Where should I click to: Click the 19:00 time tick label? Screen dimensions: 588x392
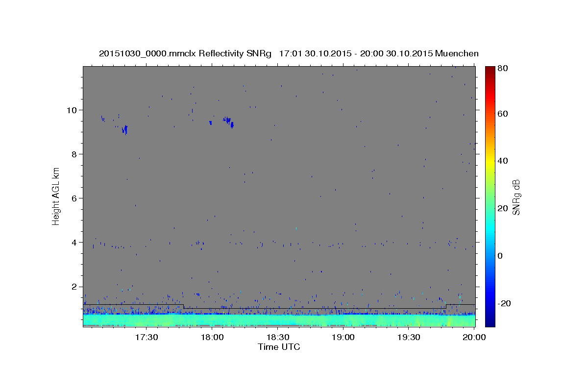(x=343, y=338)
